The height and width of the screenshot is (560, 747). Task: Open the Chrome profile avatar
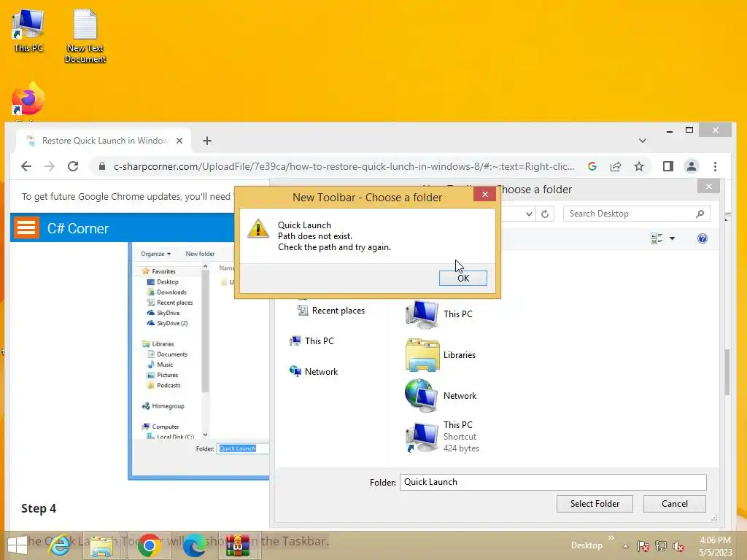(x=692, y=166)
